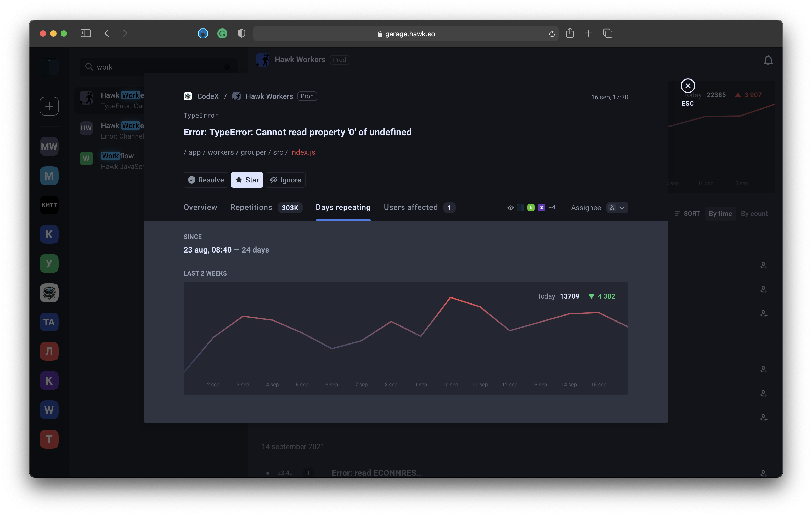The width and height of the screenshot is (812, 516).
Task: Close the event popup with X button
Action: pyautogui.click(x=687, y=85)
